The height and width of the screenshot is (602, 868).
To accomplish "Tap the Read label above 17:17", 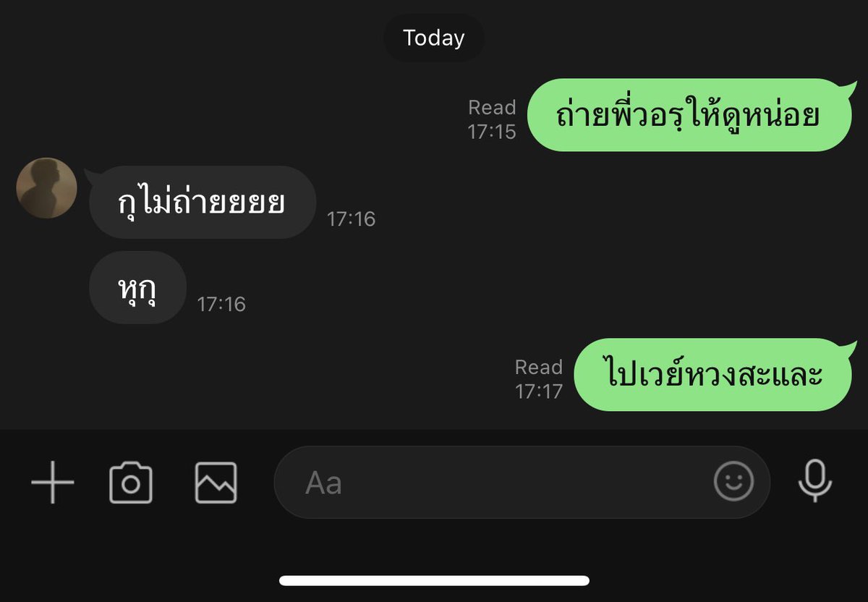I will (x=539, y=368).
